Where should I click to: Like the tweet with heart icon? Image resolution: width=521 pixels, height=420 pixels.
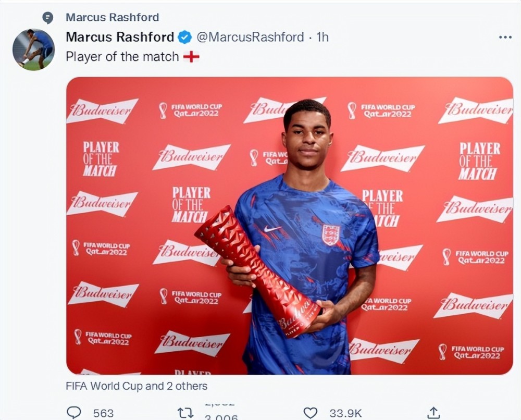311,413
